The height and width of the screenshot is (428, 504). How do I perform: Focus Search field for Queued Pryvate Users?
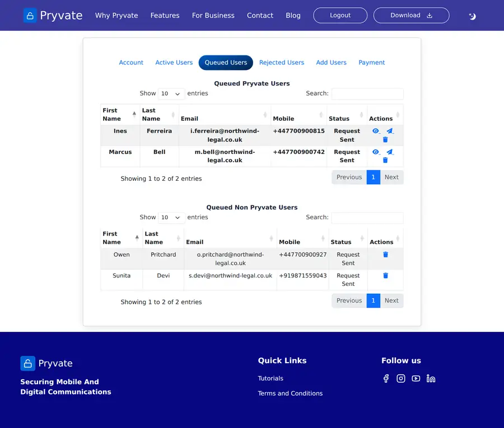click(x=367, y=94)
